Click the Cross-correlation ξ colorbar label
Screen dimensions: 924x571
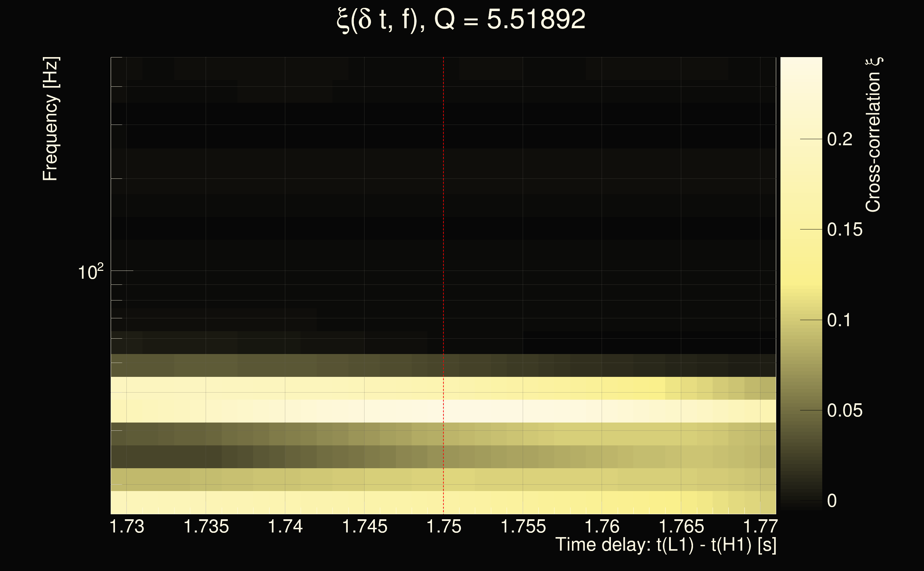(x=873, y=135)
